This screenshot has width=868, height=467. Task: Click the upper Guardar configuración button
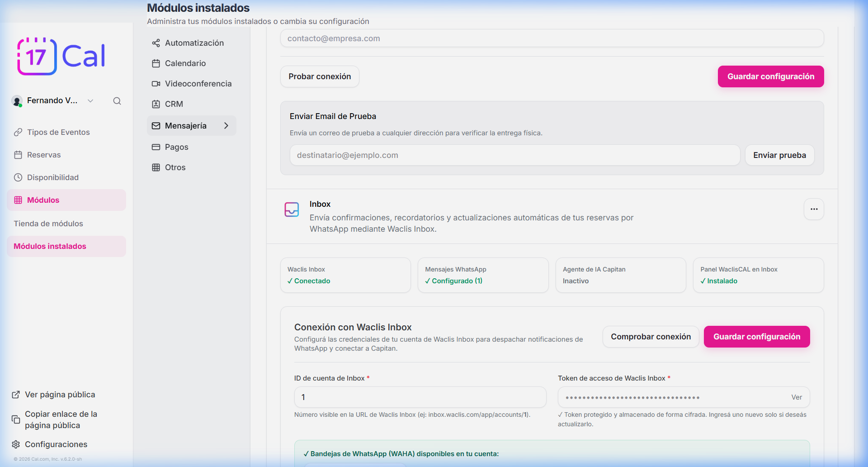(x=771, y=76)
